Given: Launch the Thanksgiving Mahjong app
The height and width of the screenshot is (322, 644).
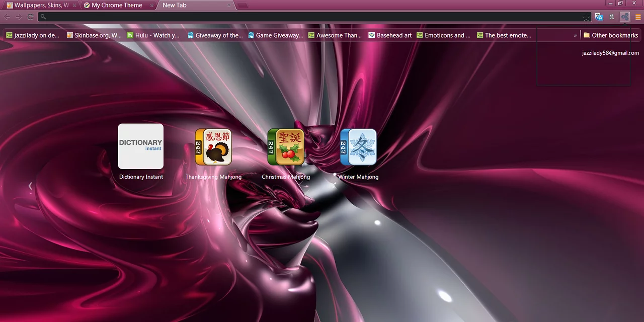Looking at the screenshot, I should (x=213, y=147).
